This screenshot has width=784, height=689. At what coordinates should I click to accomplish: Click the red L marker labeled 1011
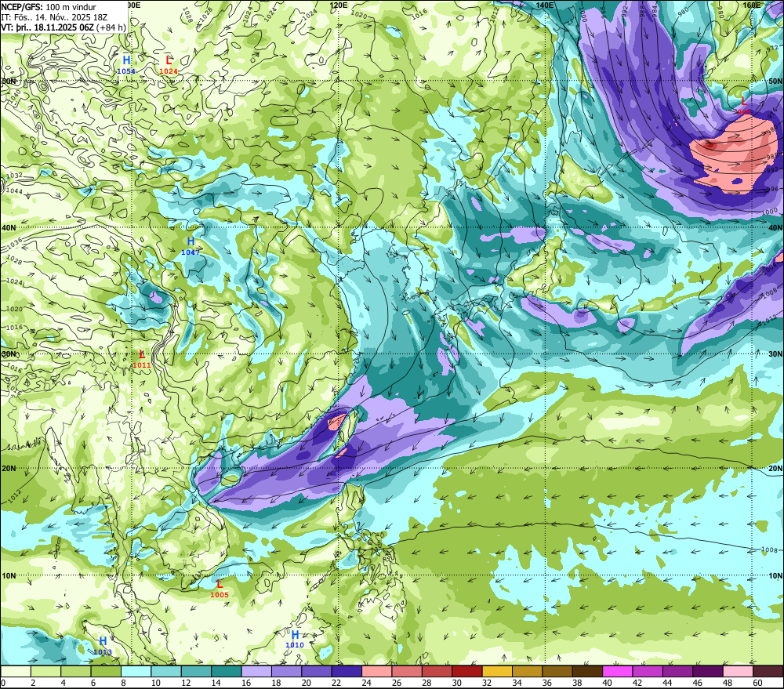(142, 354)
